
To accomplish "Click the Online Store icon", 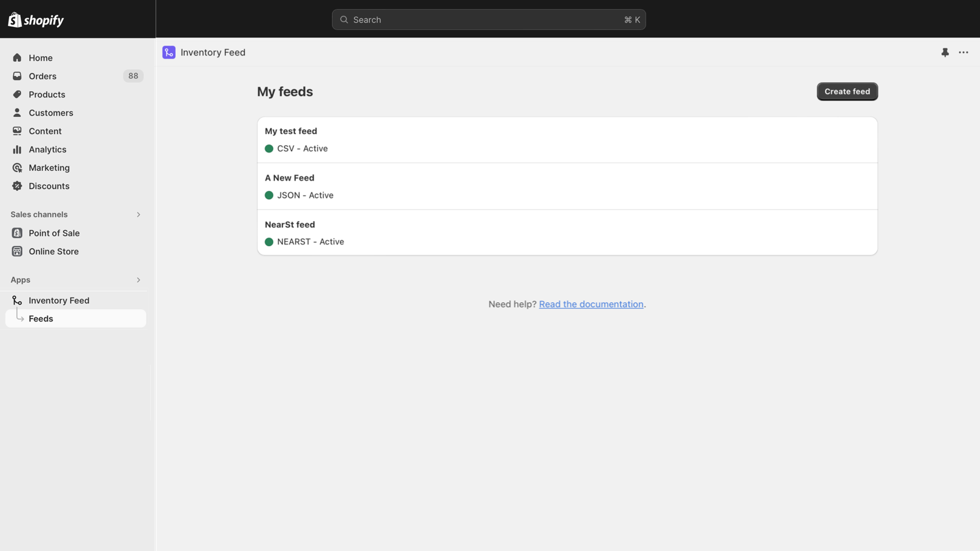I will click(17, 252).
